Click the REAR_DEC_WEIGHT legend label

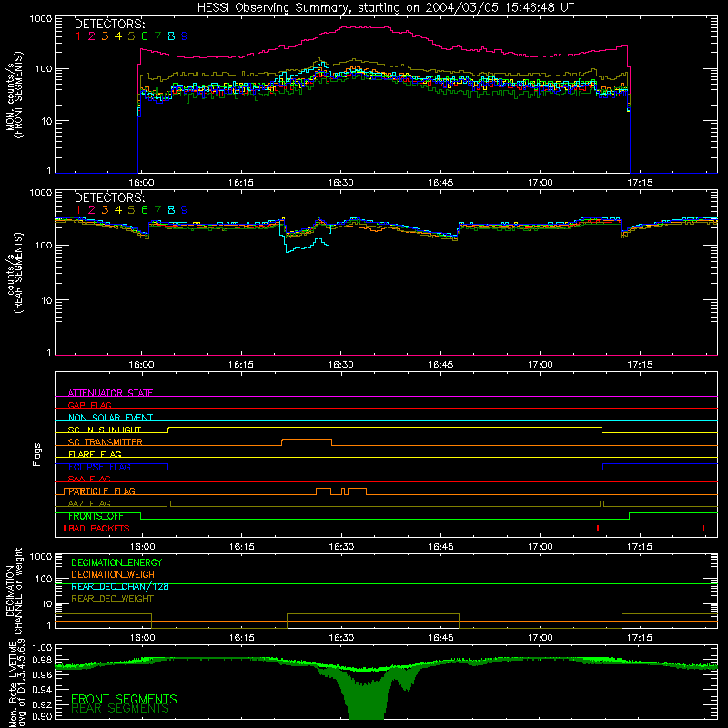click(x=112, y=599)
